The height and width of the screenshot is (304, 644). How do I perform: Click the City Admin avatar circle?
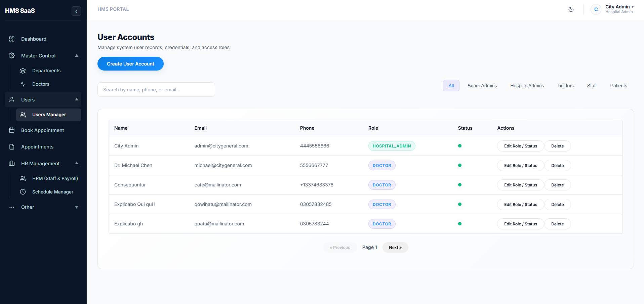point(596,9)
